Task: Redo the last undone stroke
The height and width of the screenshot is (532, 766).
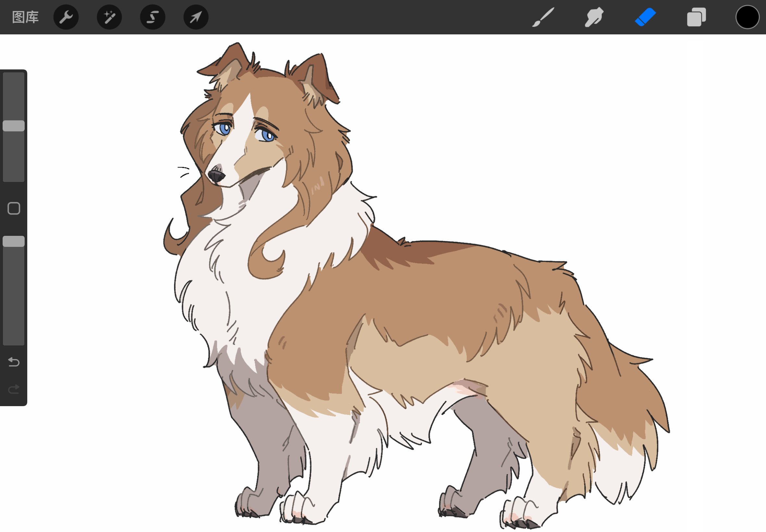Action: point(14,389)
